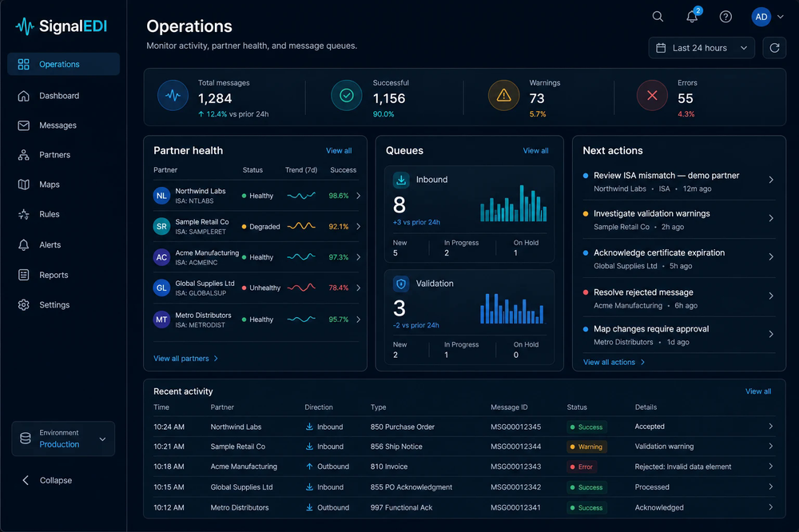
Task: Click the MT avatar for Metro Distributors
Action: tap(161, 320)
